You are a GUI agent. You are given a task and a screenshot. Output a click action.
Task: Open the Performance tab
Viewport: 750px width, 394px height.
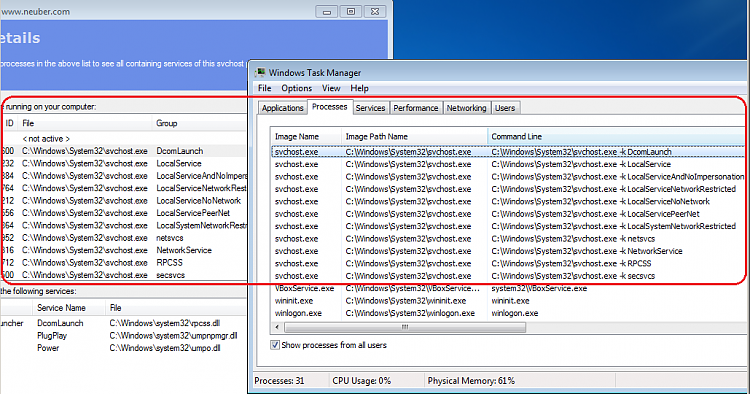[416, 108]
